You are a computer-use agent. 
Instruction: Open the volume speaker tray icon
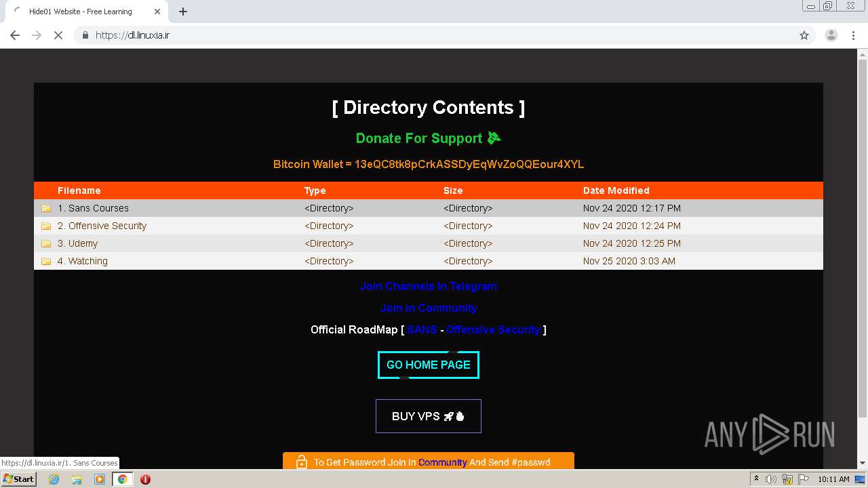tap(771, 479)
